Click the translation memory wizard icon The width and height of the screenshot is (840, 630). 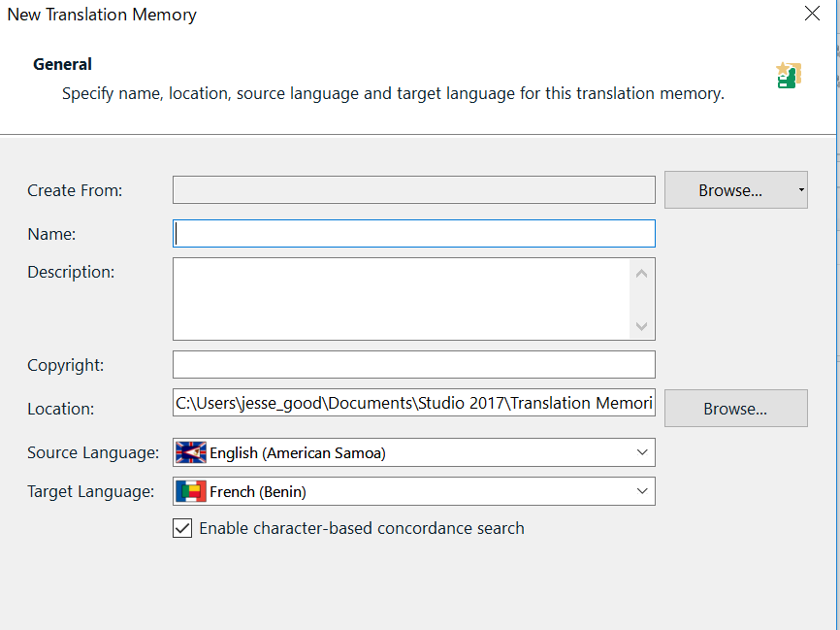pyautogui.click(x=789, y=75)
